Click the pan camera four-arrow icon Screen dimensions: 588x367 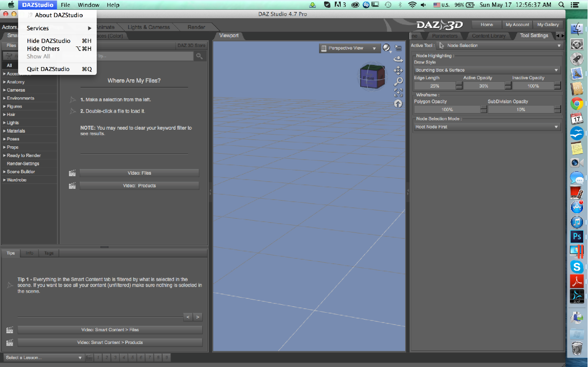coord(398,70)
